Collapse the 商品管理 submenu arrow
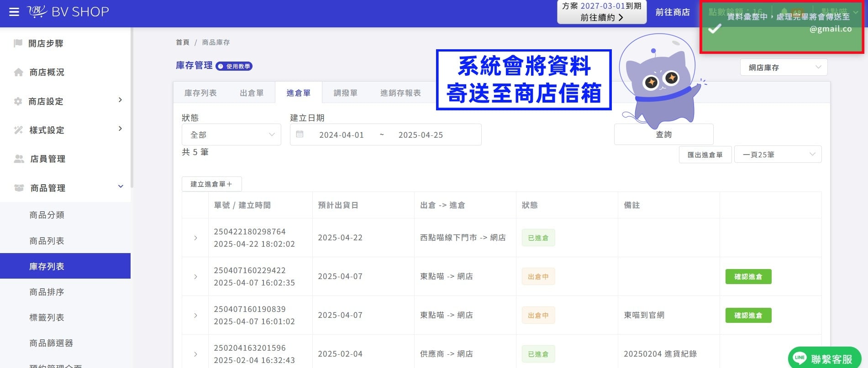This screenshot has height=368, width=868. (x=121, y=187)
